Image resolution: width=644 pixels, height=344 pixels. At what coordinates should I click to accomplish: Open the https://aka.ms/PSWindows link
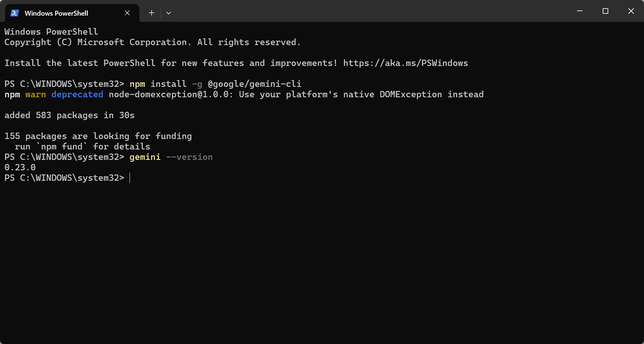click(x=405, y=63)
